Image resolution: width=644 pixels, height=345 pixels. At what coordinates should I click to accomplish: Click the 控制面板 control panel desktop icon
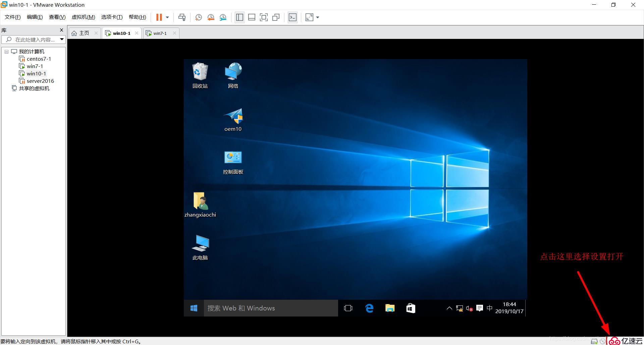click(233, 163)
